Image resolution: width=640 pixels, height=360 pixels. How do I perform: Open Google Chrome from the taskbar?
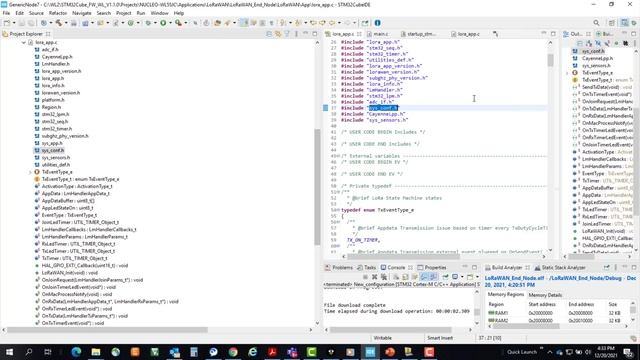point(233,352)
